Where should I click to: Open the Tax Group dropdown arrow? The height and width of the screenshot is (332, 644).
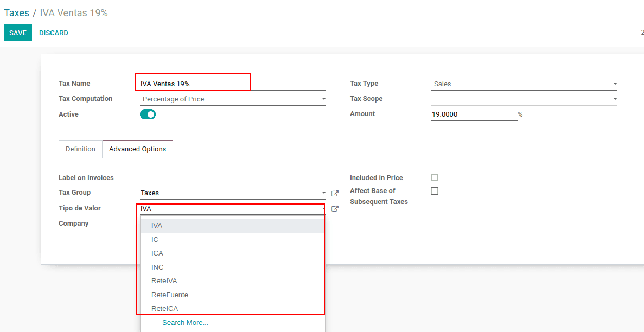[324, 193]
